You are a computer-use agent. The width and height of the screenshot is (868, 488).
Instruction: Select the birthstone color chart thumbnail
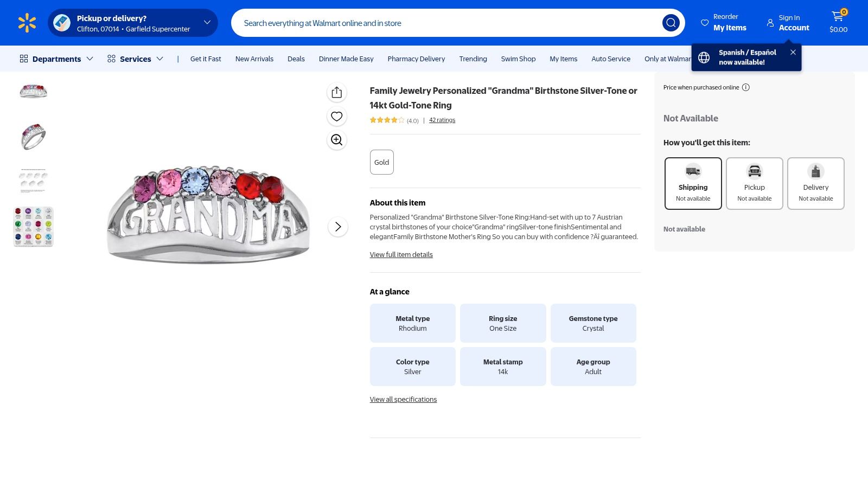pyautogui.click(x=34, y=227)
